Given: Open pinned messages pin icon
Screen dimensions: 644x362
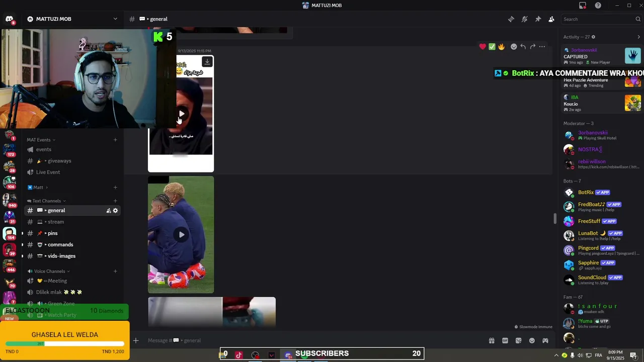Looking at the screenshot, I should click(538, 19).
